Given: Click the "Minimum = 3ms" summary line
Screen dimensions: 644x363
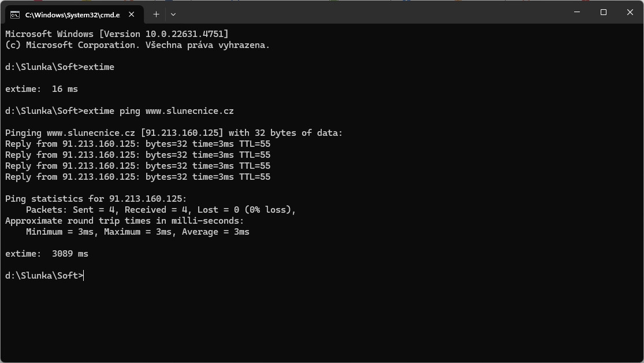Looking at the screenshot, I should click(137, 232).
